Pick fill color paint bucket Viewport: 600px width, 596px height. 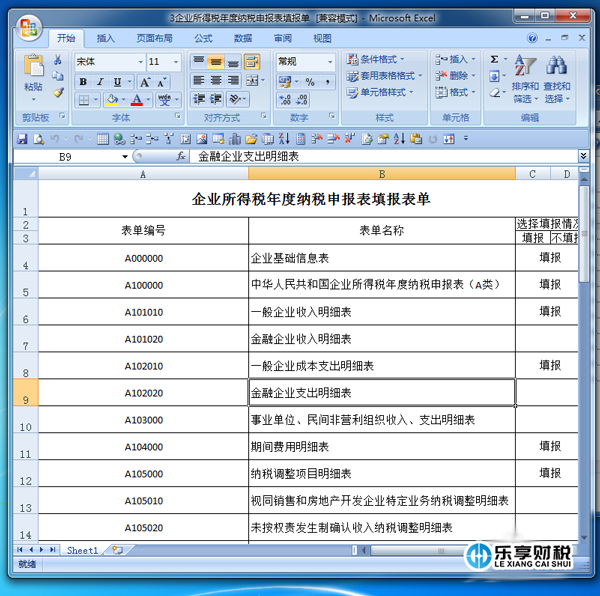click(x=112, y=100)
